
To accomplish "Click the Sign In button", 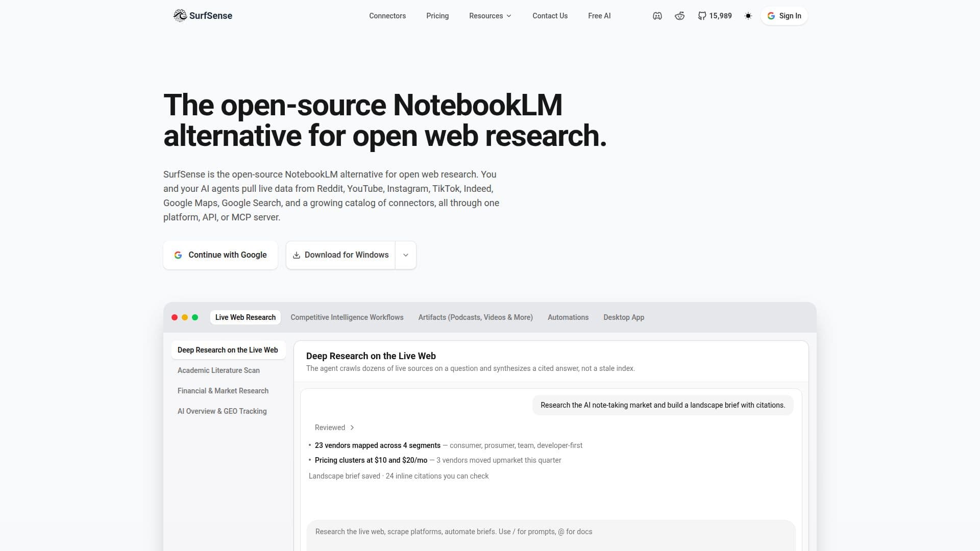I will 784,16.
